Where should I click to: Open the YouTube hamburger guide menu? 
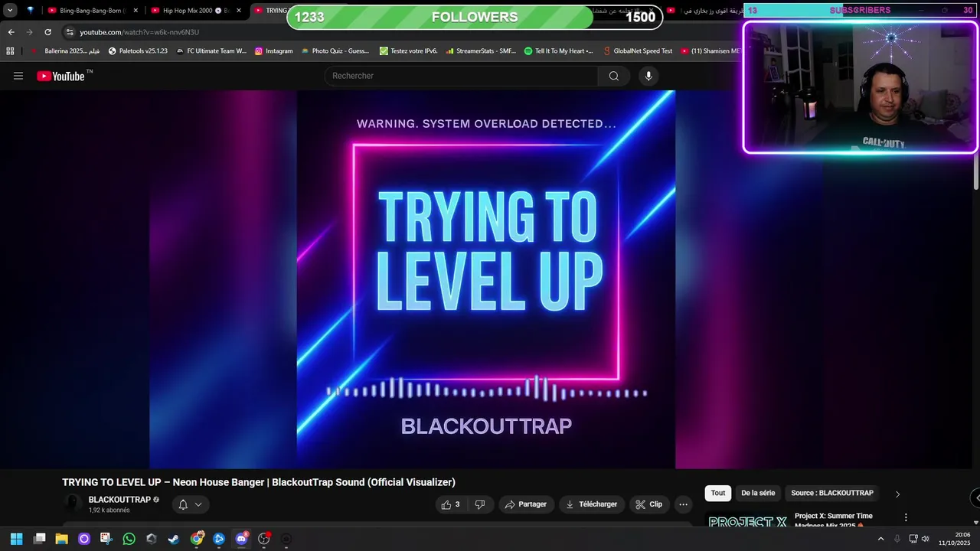point(18,76)
